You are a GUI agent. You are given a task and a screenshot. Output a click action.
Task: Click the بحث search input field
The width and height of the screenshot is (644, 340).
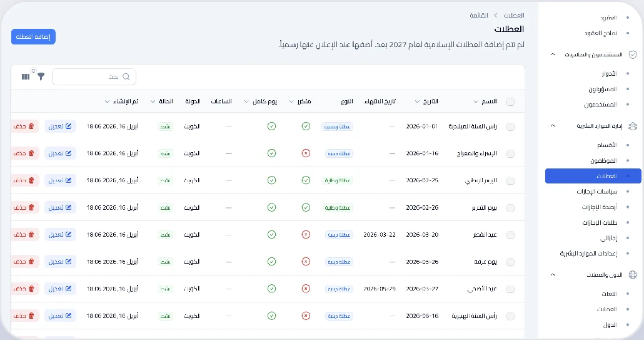94,77
